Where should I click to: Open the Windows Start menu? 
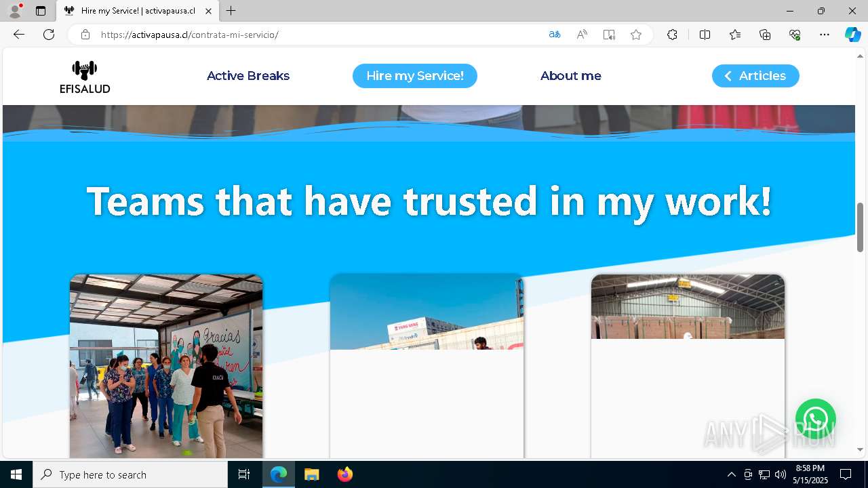pyautogui.click(x=16, y=474)
